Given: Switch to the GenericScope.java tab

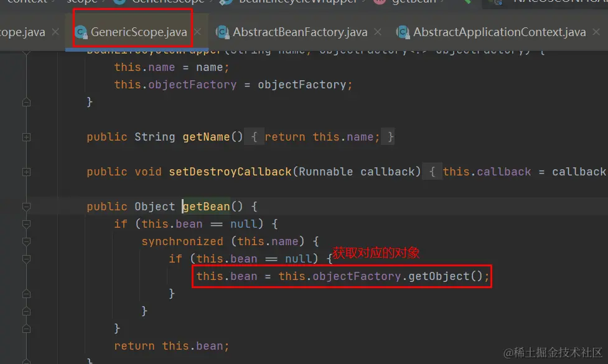Looking at the screenshot, I should [x=138, y=32].
